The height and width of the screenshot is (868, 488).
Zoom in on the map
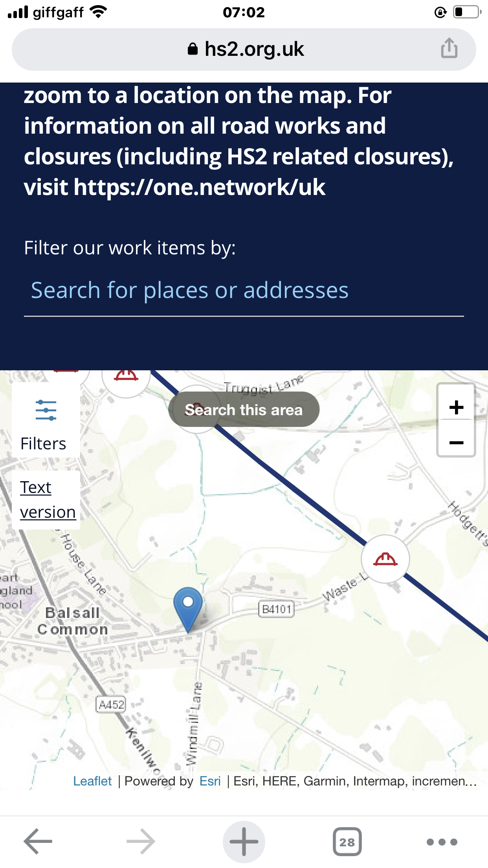coord(456,407)
